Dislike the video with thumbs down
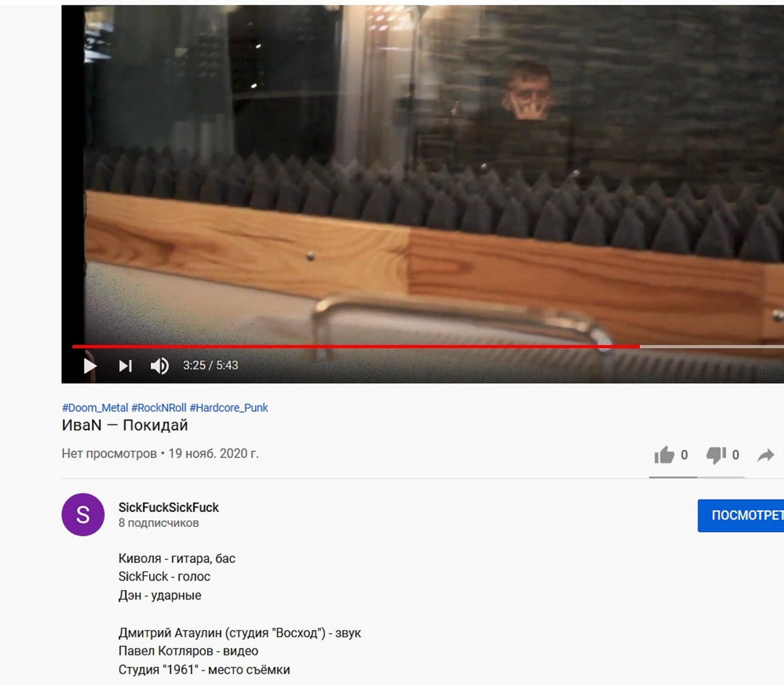The width and height of the screenshot is (784, 685). pos(716,455)
